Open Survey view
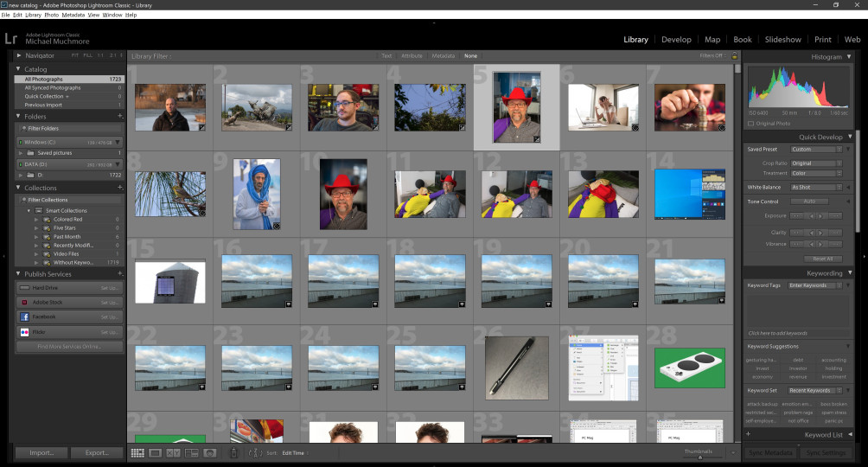 (192, 453)
